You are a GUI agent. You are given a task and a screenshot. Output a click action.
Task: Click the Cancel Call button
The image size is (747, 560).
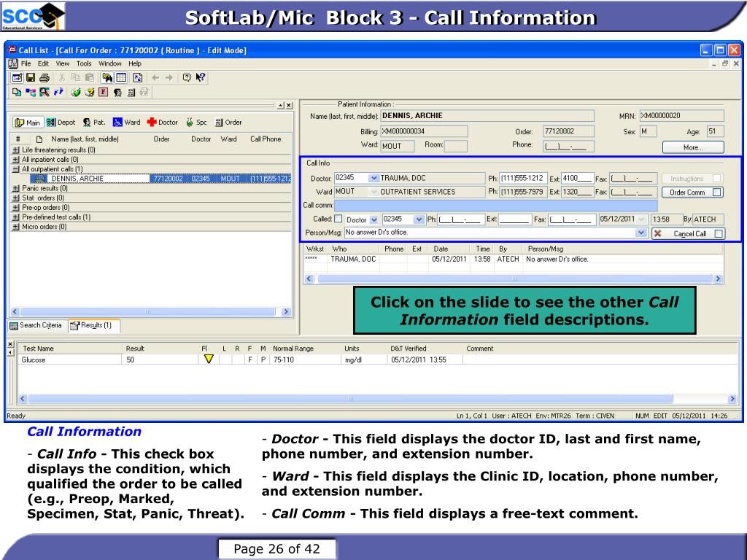(689, 234)
